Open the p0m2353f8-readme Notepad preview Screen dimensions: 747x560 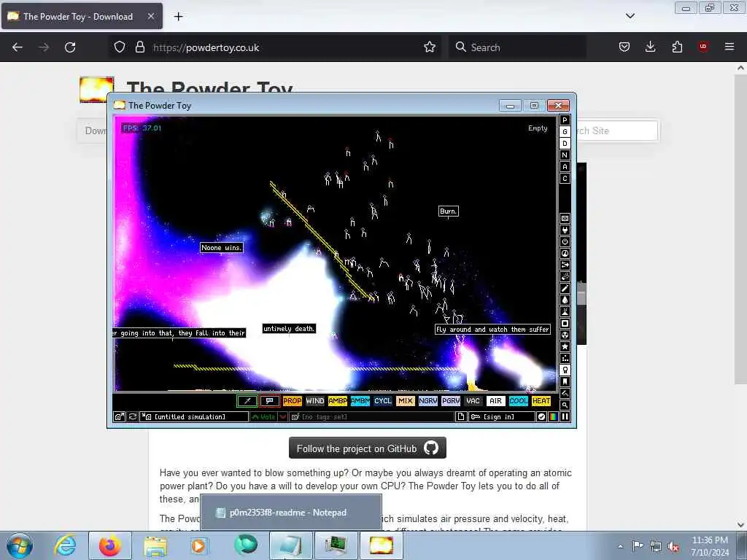coord(291,513)
